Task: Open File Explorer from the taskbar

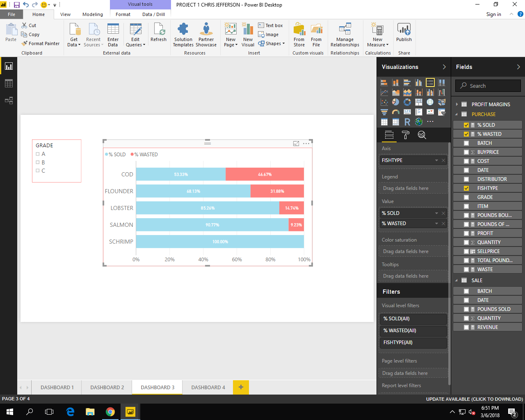Action: 90,412
